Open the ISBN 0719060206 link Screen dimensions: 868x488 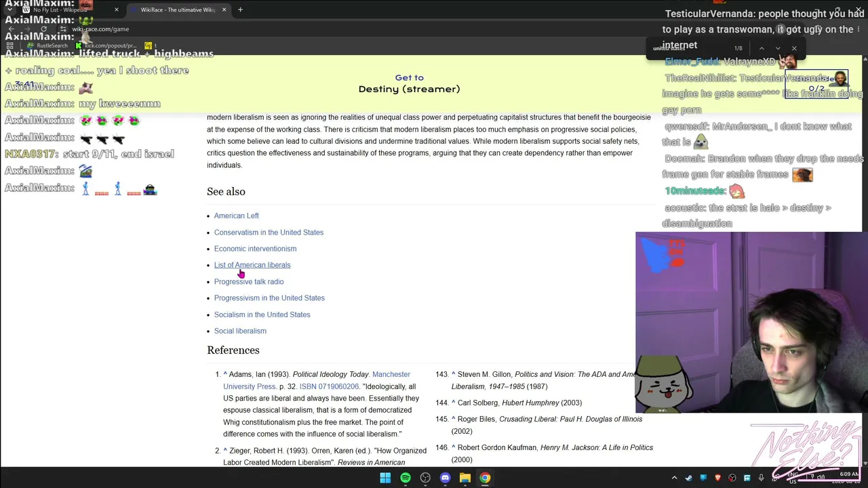[x=329, y=386]
